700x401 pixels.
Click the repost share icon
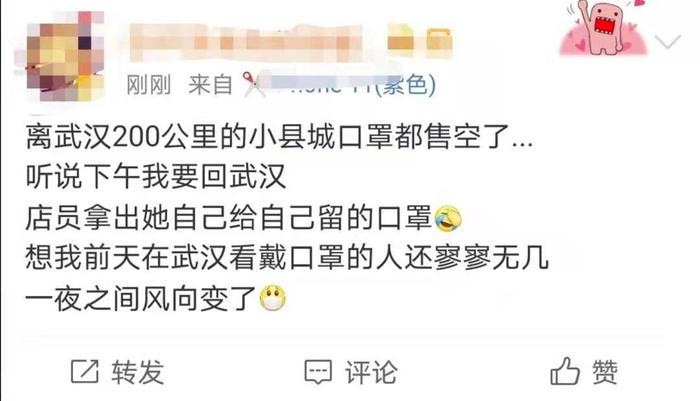coord(85,372)
